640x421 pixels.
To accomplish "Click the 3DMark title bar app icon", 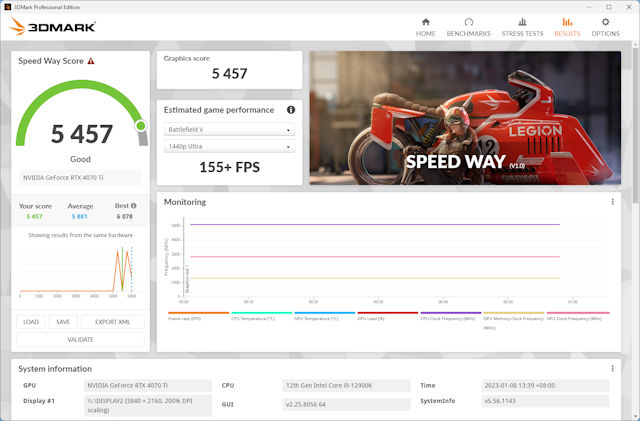I will coord(7,7).
